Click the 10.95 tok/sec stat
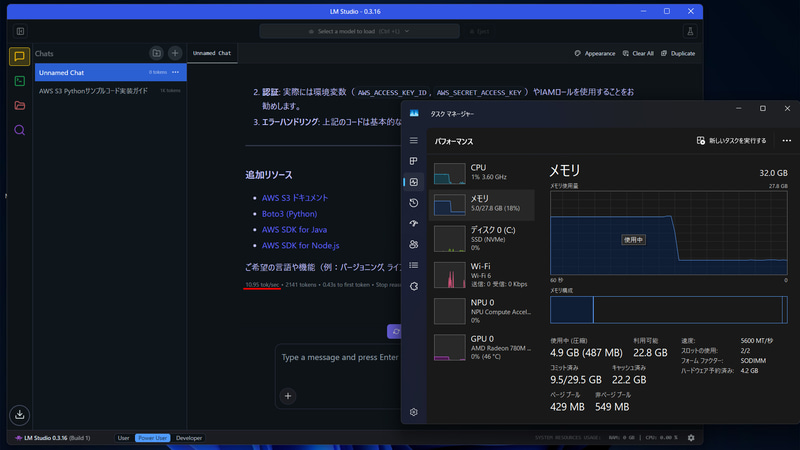The height and width of the screenshot is (450, 800). pos(262,285)
